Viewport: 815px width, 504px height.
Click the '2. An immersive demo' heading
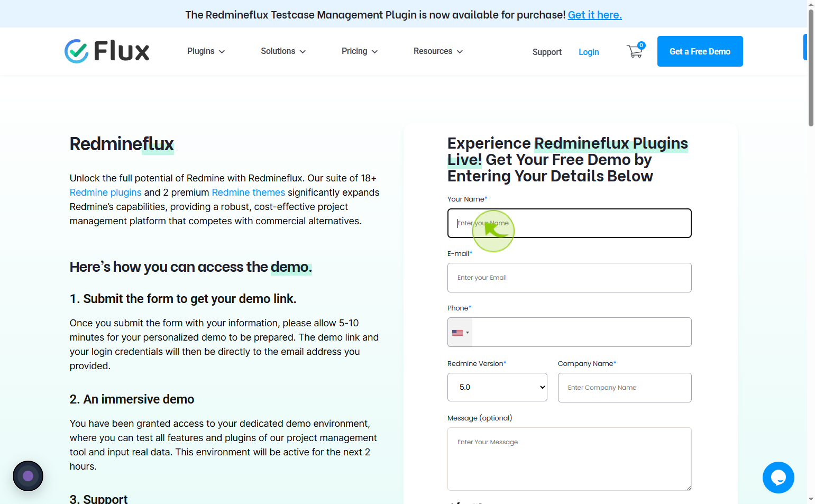pyautogui.click(x=132, y=399)
